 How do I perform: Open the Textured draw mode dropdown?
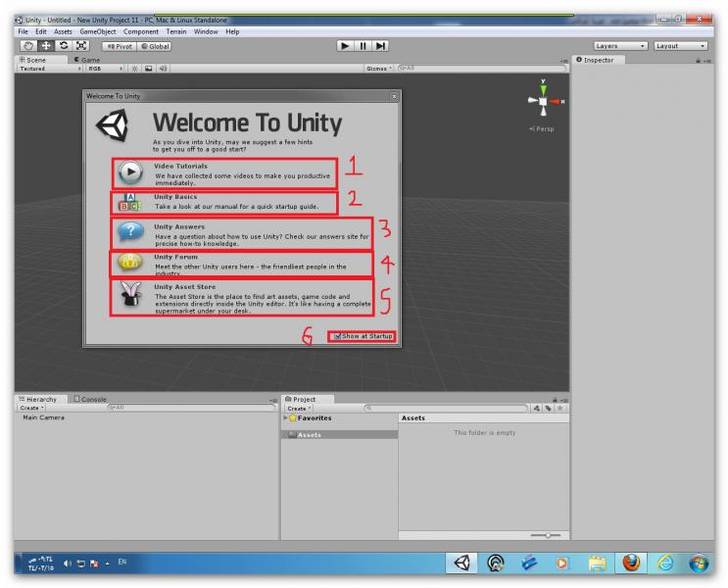[x=50, y=69]
